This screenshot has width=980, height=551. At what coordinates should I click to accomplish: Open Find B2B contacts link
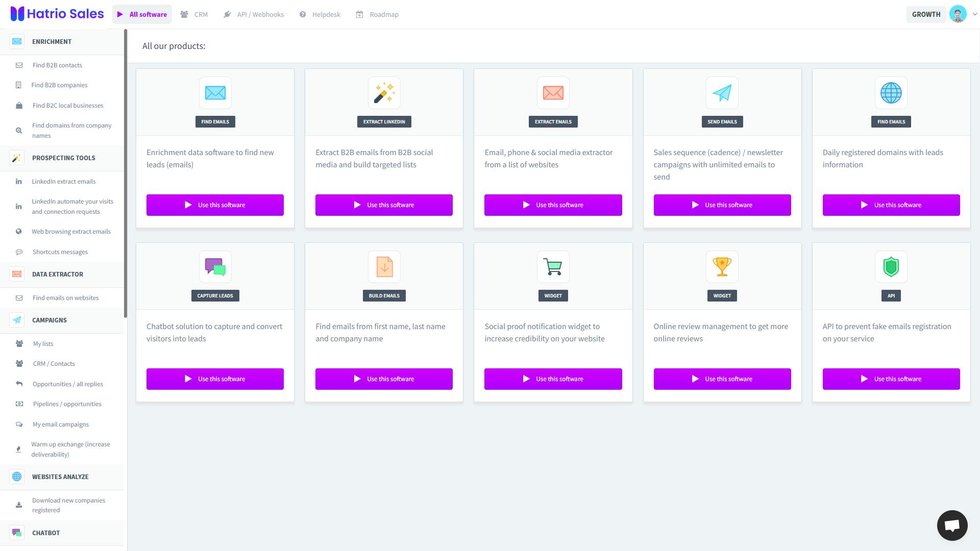coord(57,65)
